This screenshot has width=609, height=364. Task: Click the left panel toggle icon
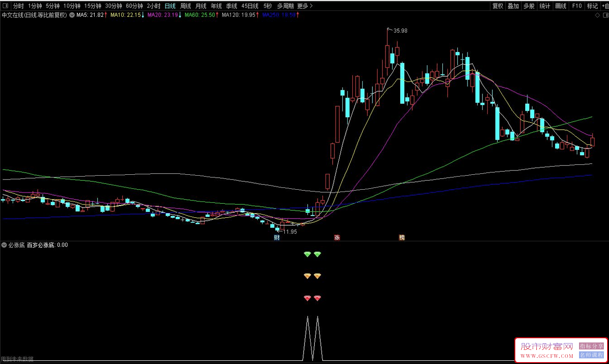[5, 6]
